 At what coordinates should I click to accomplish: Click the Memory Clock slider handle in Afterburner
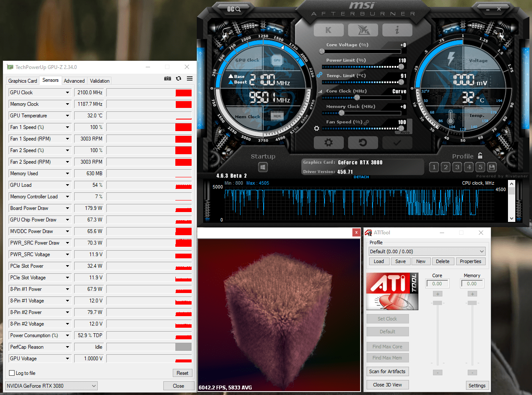342,113
